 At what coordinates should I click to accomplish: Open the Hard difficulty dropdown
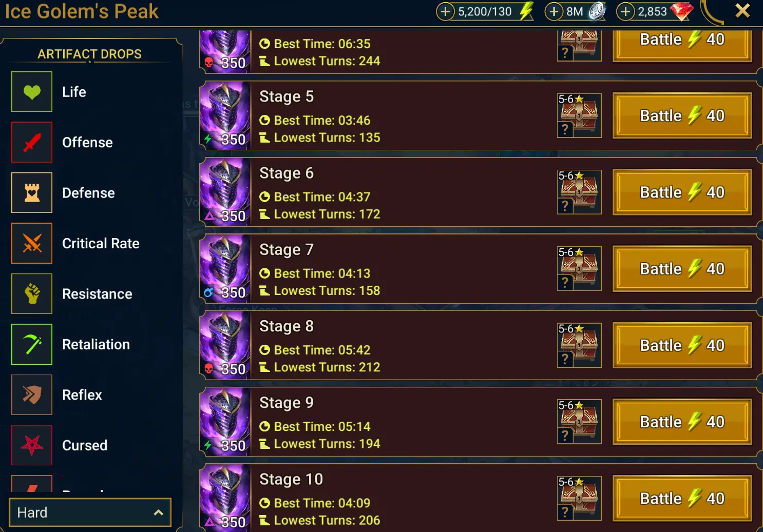[90, 513]
